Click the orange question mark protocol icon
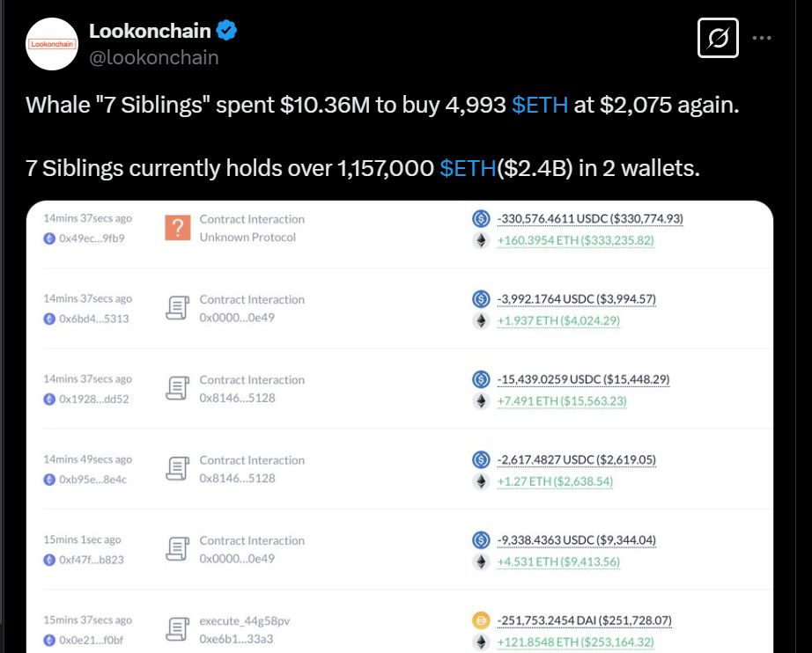The width and height of the screenshot is (812, 653). 178,228
